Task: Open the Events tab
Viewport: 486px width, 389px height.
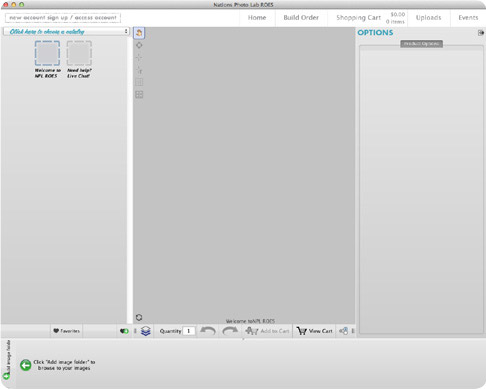Action: tap(468, 18)
